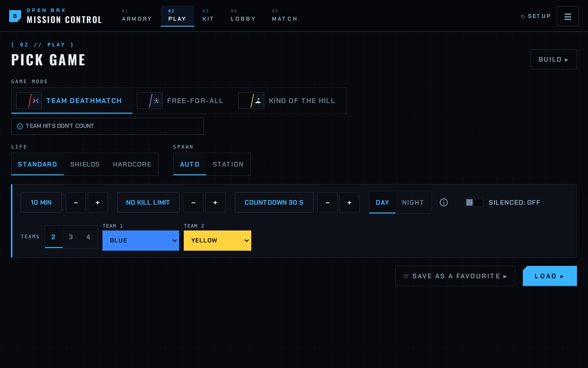Click Save as a Favourite
Screen dimensions: 588x368
[x=455, y=276]
